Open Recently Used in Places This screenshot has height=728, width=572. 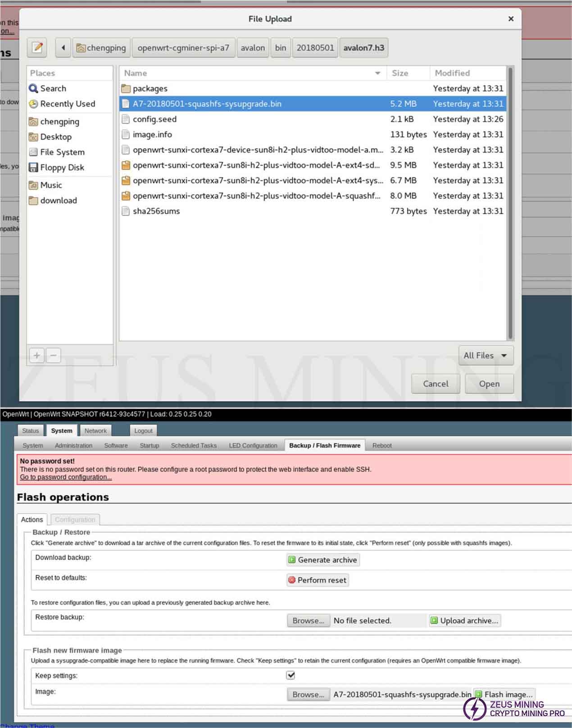point(68,104)
